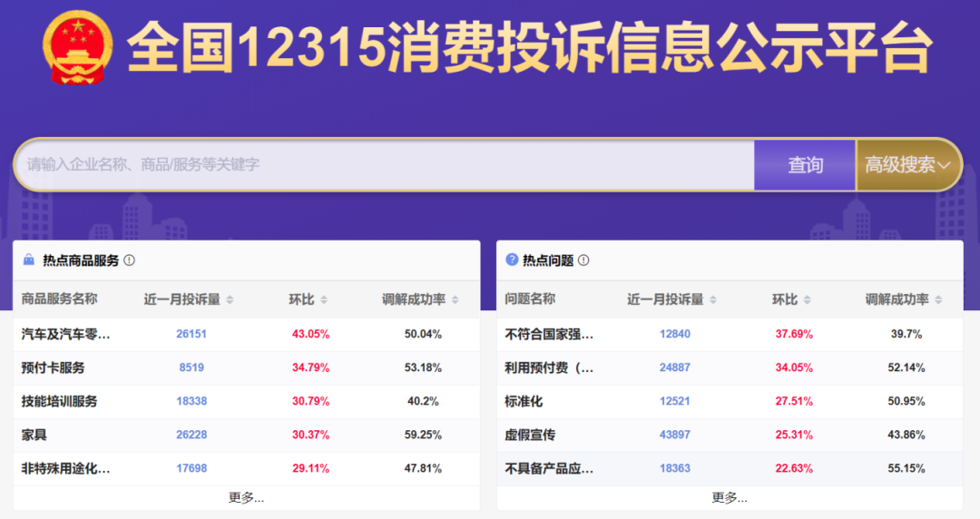Image resolution: width=980 pixels, height=519 pixels.
Task: Sort issues by 调解成功率 arrows
Action: (938, 300)
